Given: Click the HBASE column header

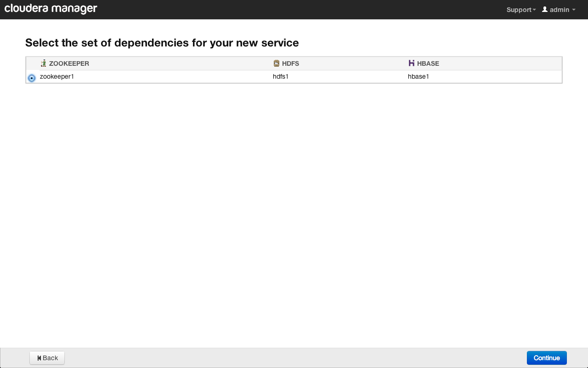Looking at the screenshot, I should [428, 63].
